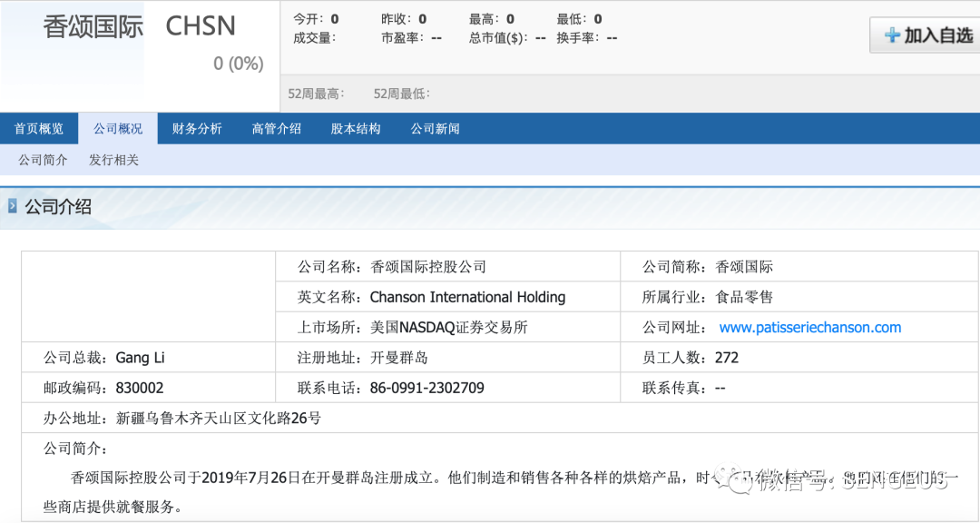
Task: Open the www.patisseriechanson.com website link
Action: [810, 327]
